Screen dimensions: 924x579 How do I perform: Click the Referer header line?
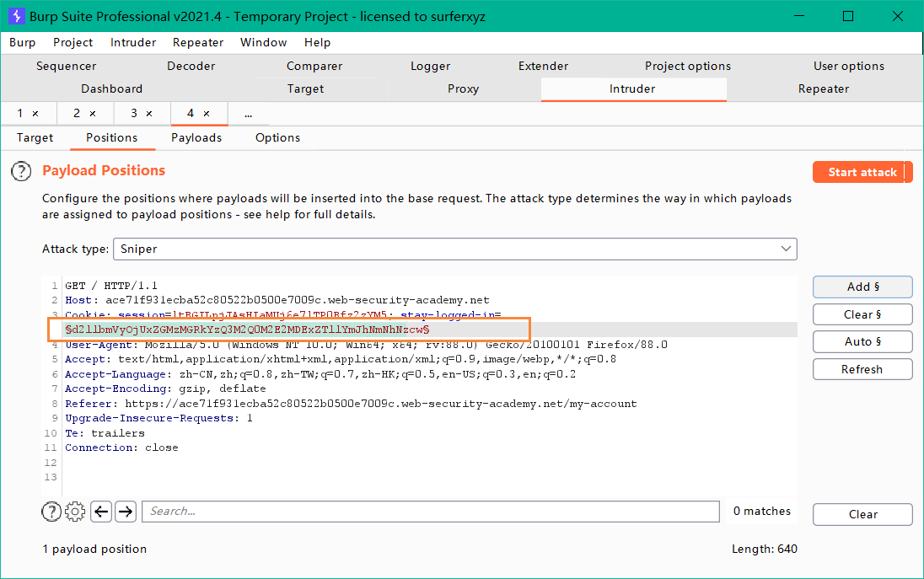[x=351, y=404]
